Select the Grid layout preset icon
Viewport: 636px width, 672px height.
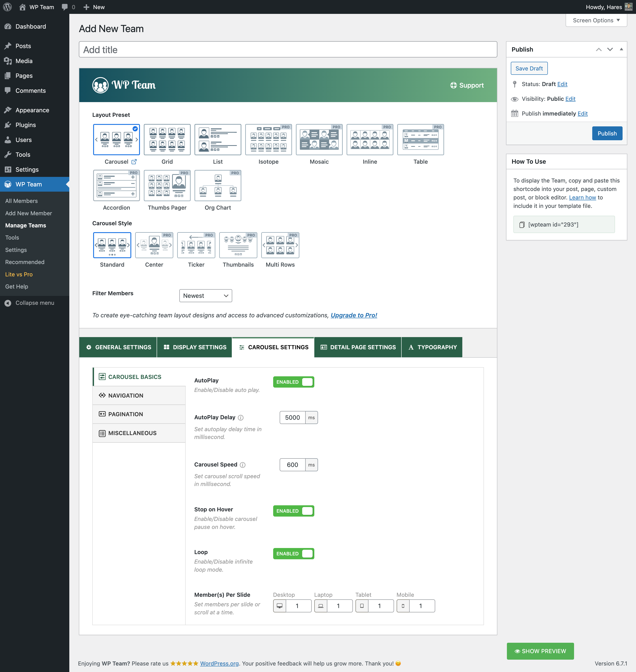click(x=167, y=139)
